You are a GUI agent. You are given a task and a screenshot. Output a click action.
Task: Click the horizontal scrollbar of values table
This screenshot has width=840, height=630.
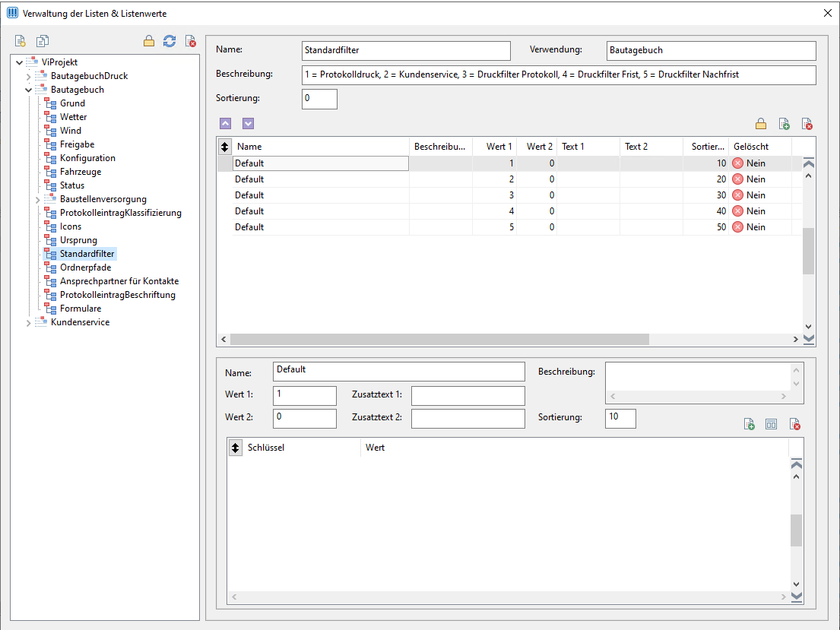click(439, 339)
